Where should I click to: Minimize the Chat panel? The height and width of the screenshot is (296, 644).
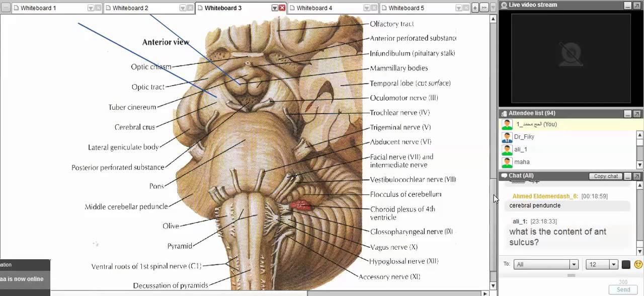(x=628, y=177)
